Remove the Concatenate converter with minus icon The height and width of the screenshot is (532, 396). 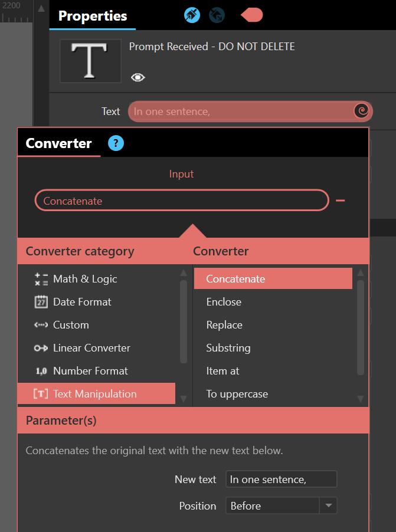(x=341, y=201)
